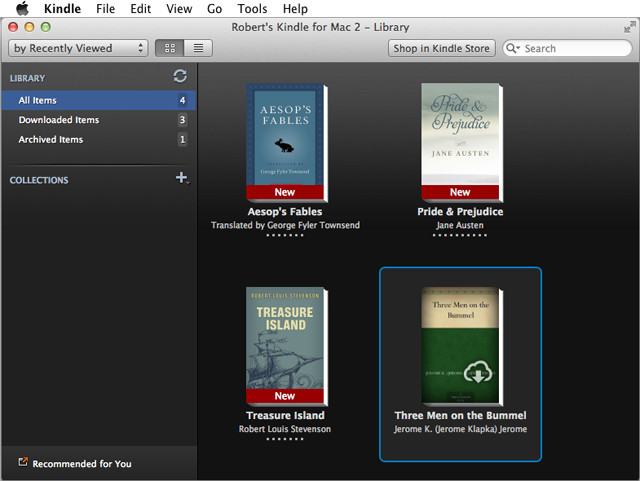Viewport: 640px width, 481px height.
Task: Click the library sync refresh icon
Action: [x=180, y=76]
